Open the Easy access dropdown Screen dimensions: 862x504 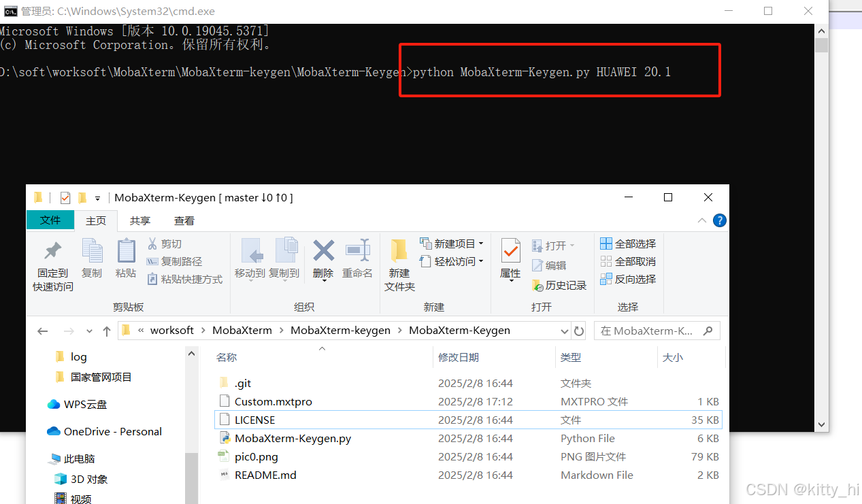452,261
